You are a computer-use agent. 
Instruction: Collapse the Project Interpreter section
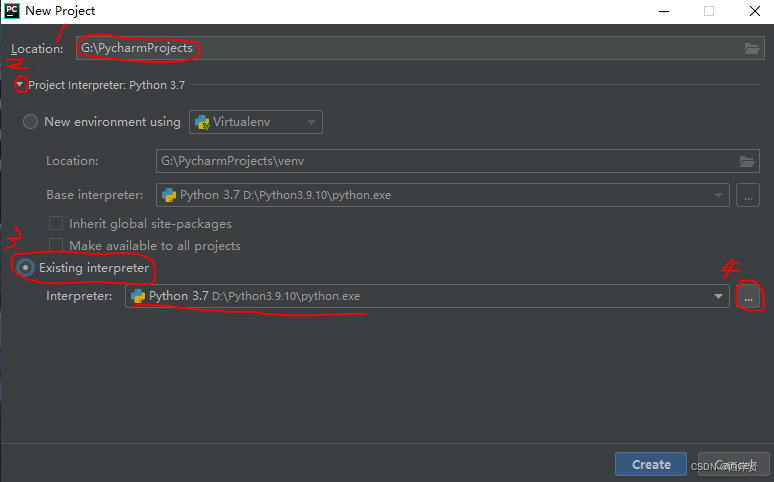(x=20, y=85)
